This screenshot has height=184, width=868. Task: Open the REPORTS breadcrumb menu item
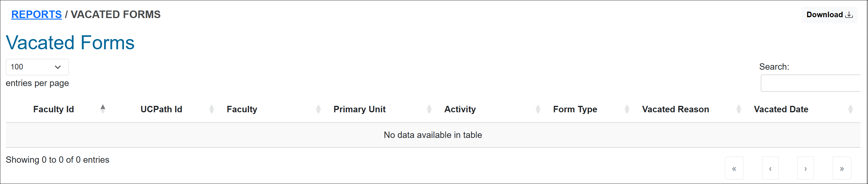pos(36,14)
